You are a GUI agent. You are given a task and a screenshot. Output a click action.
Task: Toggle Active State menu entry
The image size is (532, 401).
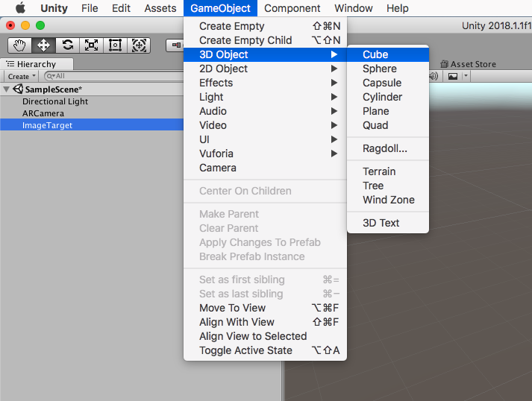point(245,350)
